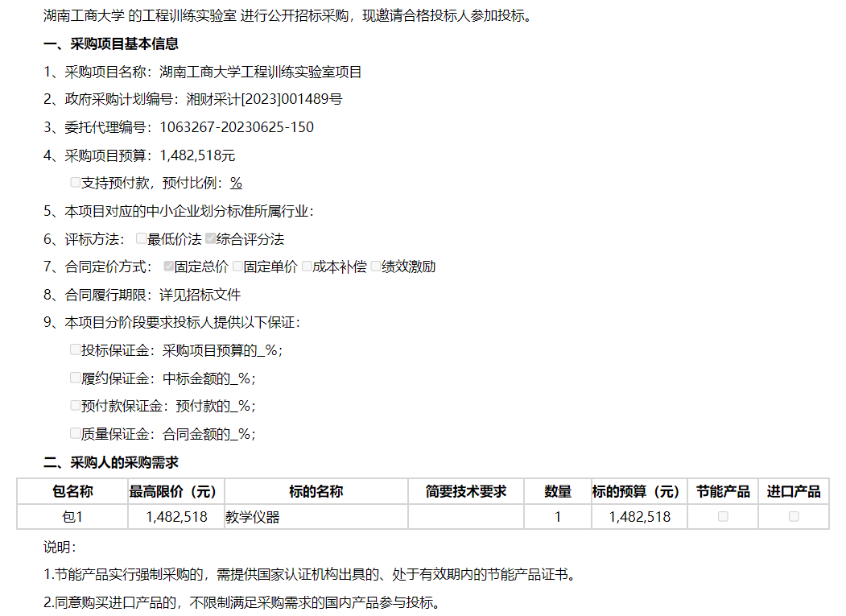Tick the 预付款保证金 checkbox
Image resolution: width=846 pixels, height=616 pixels.
(x=76, y=405)
